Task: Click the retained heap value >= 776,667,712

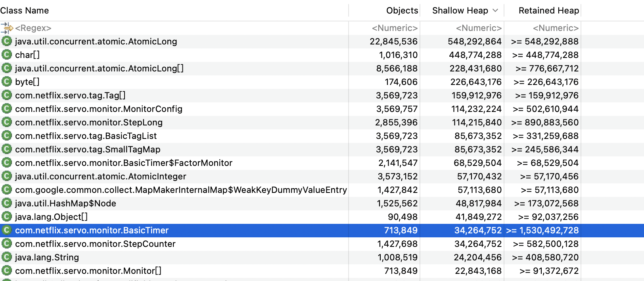Action: 547,68
